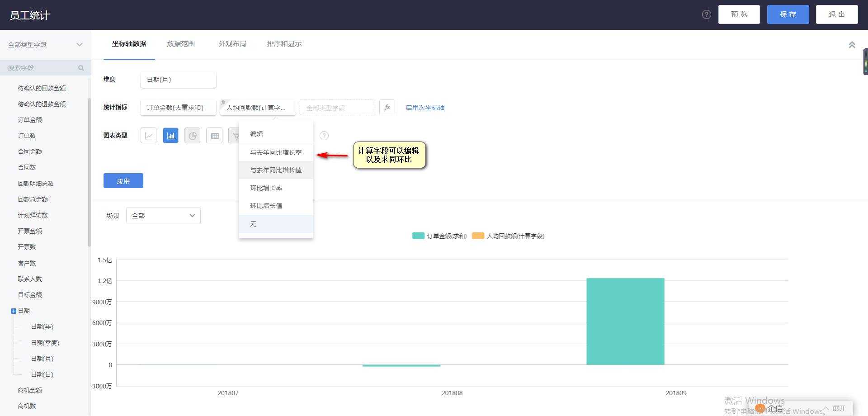Click the sidebar field list scrollbar
This screenshot has height=416, width=868.
click(90, 172)
